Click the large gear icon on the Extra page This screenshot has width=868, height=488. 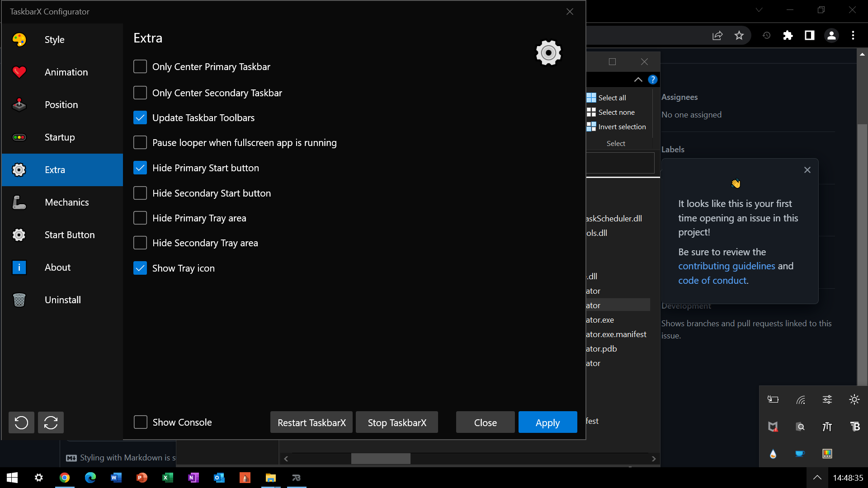548,53
